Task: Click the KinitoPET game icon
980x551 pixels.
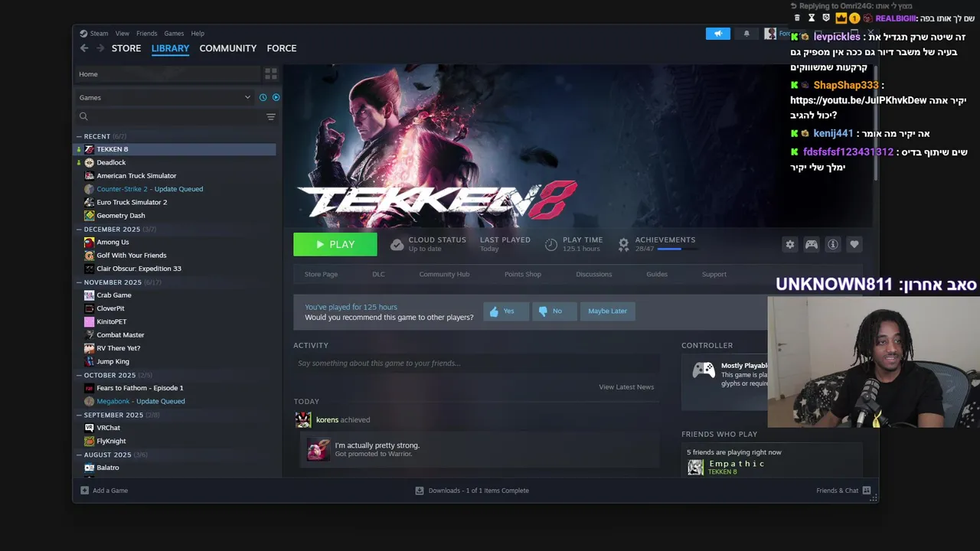Action: (90, 321)
